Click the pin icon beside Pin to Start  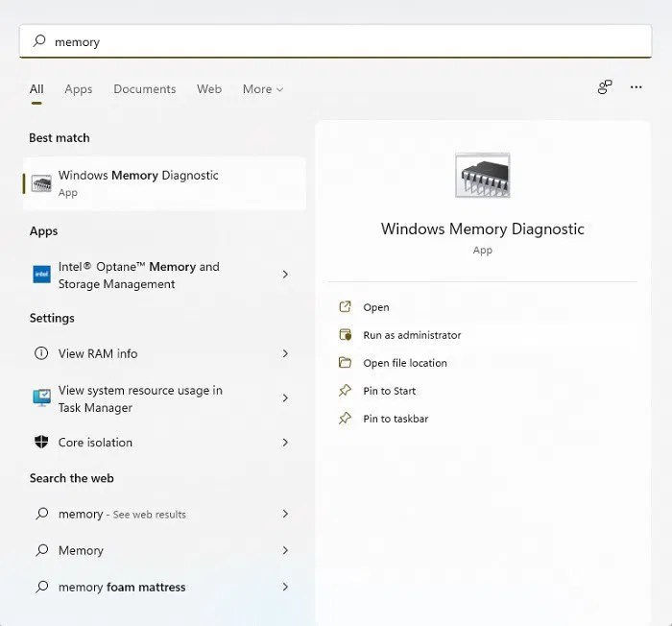pos(345,391)
